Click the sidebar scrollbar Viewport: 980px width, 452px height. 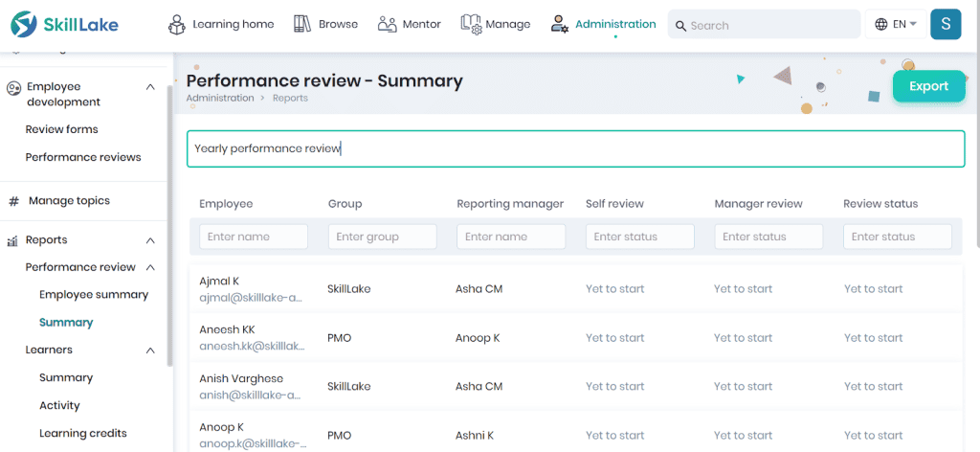coord(169,225)
